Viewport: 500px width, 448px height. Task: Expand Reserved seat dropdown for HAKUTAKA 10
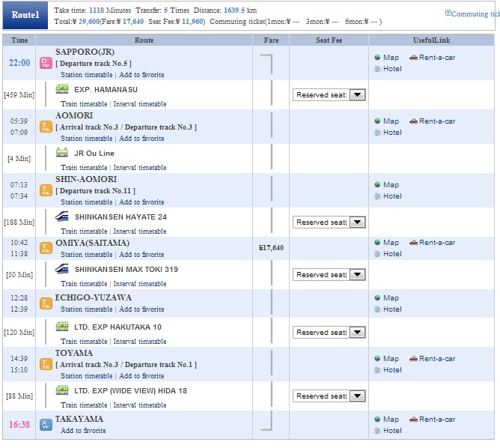357,332
